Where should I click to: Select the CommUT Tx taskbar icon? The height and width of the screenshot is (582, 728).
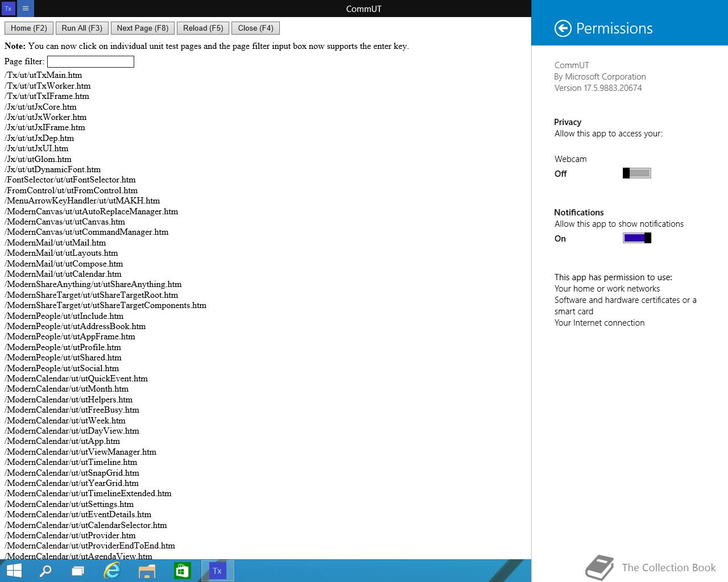217,571
